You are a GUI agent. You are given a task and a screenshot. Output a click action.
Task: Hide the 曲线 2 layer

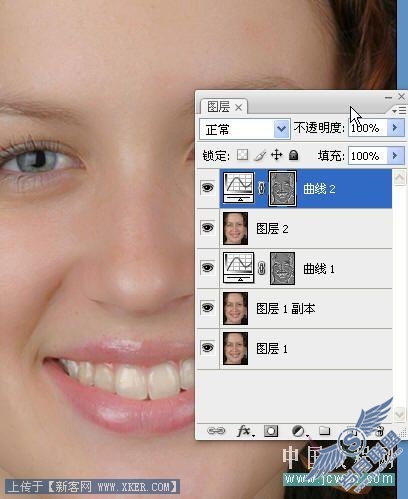208,188
